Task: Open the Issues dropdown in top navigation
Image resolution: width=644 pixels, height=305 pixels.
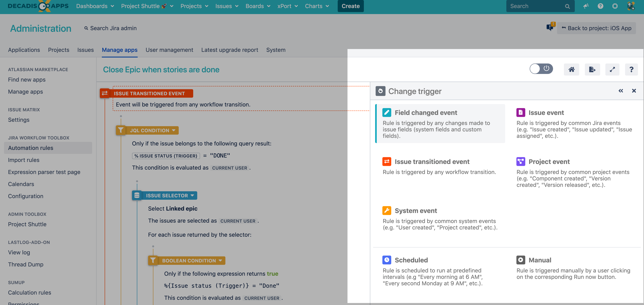Action: point(227,6)
